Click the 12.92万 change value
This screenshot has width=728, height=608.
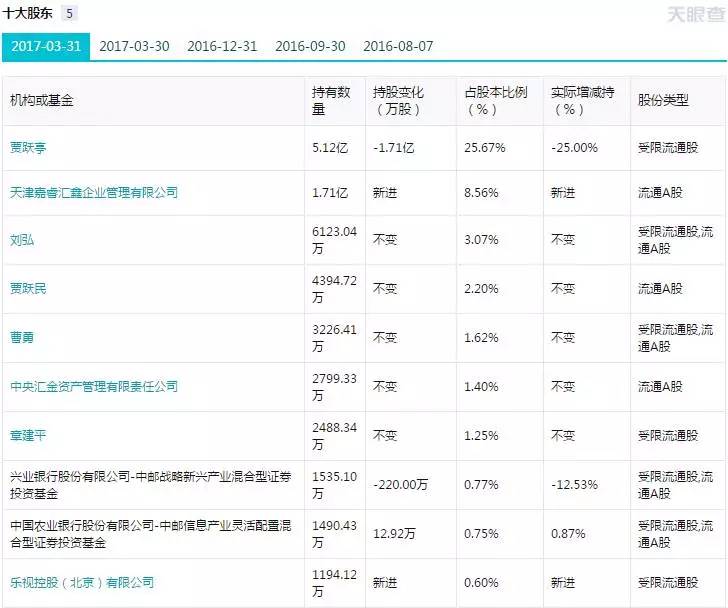[x=394, y=534]
